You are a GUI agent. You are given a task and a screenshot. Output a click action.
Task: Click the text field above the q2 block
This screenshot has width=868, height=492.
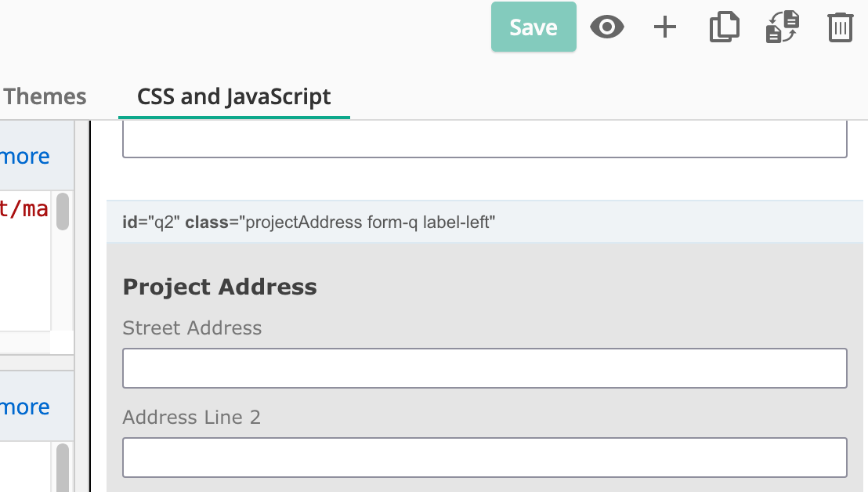click(484, 141)
